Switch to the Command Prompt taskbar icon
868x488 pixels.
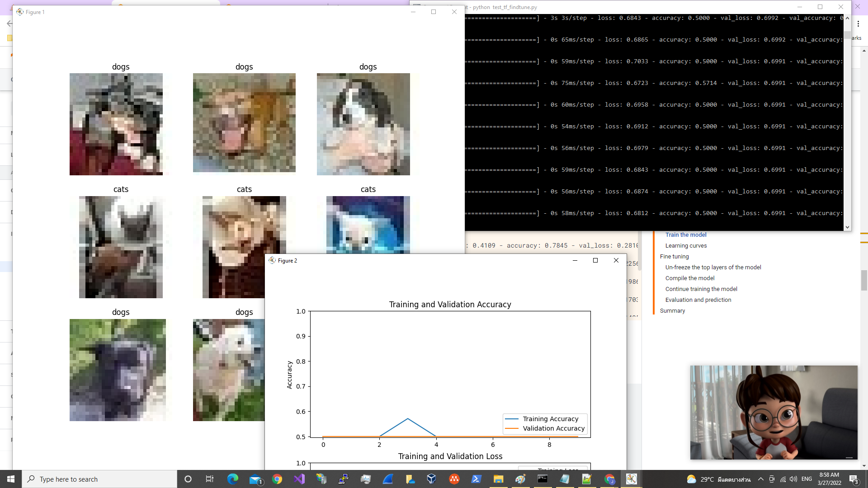pos(542,479)
